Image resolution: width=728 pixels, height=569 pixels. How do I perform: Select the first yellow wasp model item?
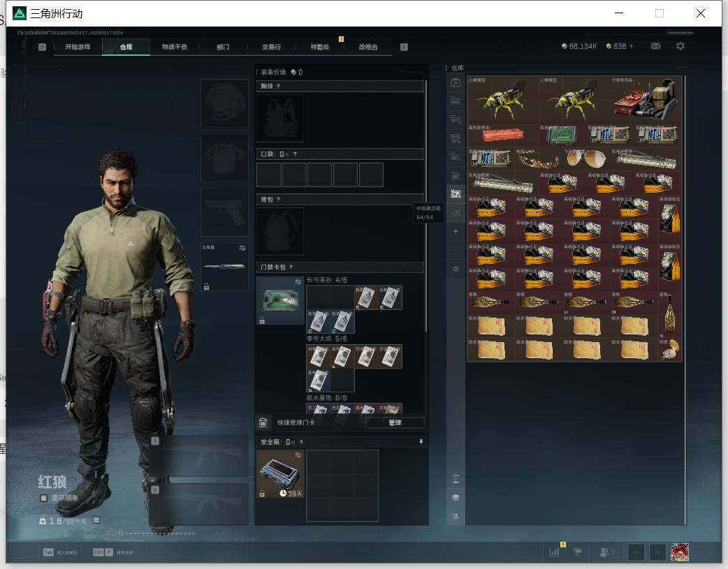tap(502, 99)
